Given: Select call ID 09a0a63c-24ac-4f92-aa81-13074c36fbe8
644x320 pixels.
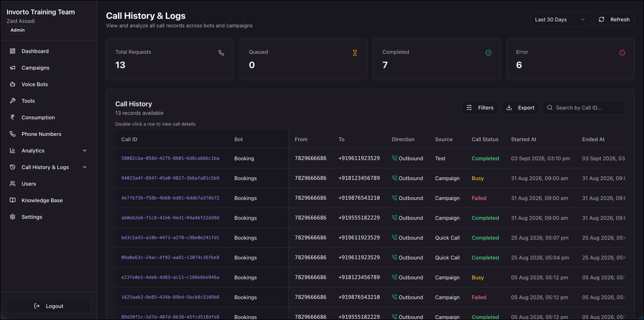Looking at the screenshot, I should click(170, 258).
